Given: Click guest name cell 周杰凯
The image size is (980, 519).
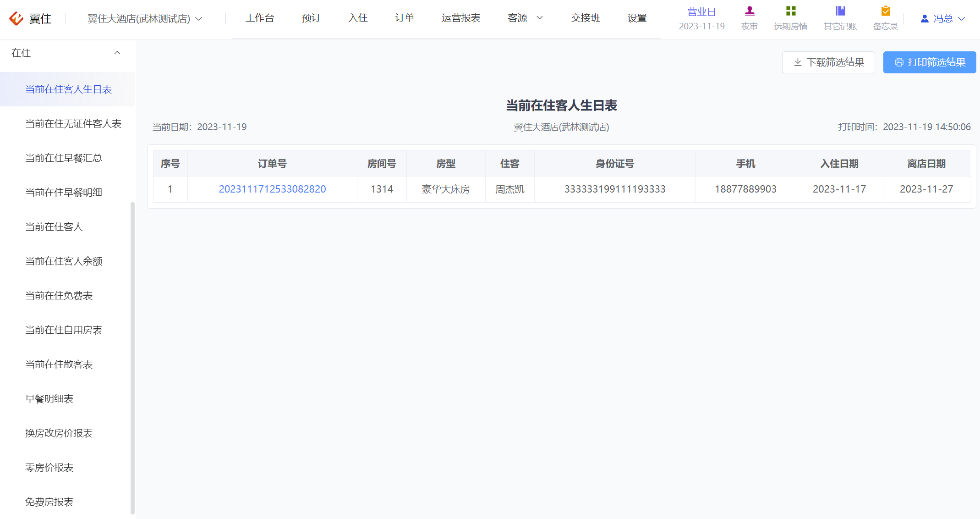Looking at the screenshot, I should pos(510,189).
